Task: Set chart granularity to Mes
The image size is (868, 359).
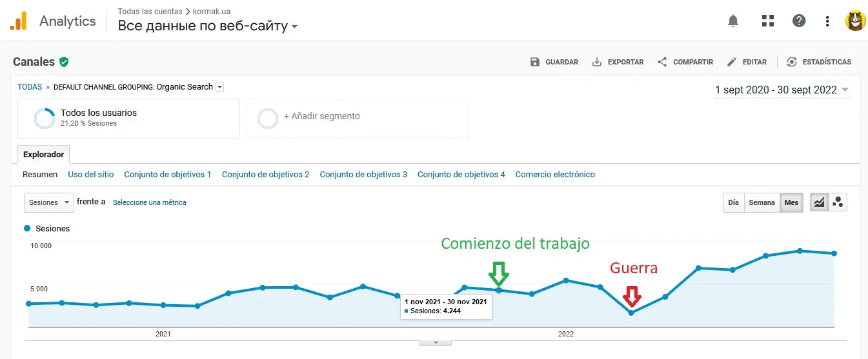Action: point(791,202)
